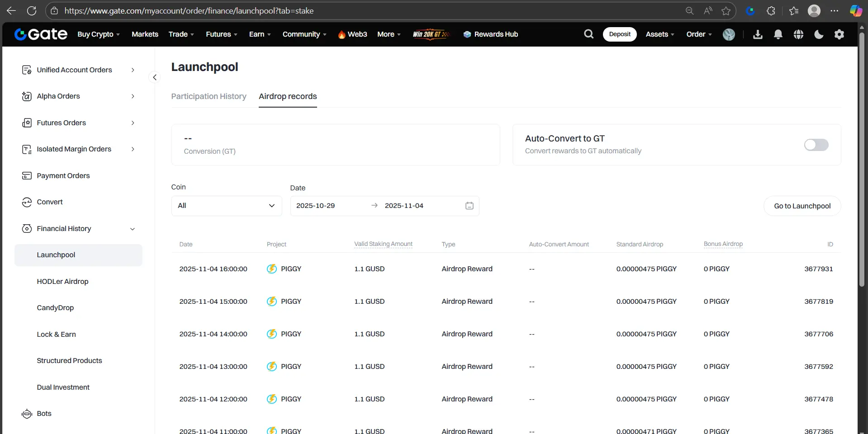This screenshot has width=868, height=434.
Task: Expand Unified Account Orders chevron
Action: click(133, 70)
